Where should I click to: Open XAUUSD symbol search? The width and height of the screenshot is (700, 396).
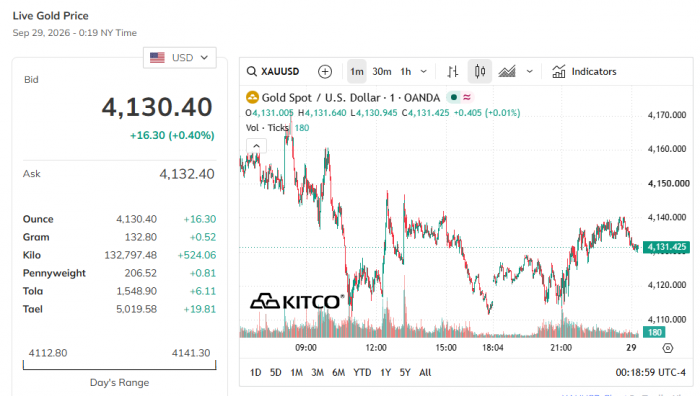tap(273, 71)
